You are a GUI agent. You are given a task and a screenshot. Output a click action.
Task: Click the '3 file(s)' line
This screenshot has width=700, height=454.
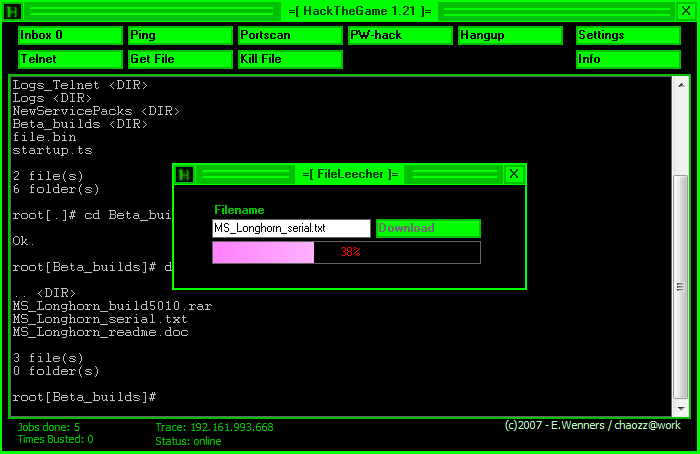[x=48, y=358]
